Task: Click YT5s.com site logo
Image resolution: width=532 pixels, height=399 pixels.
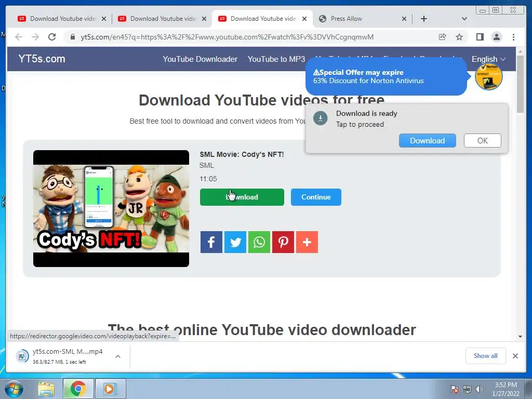Action: 42,59
